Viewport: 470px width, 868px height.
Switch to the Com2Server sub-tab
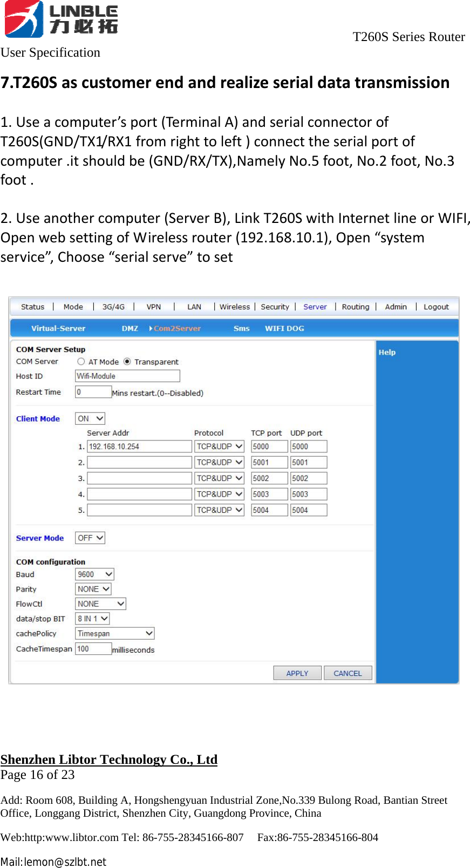(177, 328)
